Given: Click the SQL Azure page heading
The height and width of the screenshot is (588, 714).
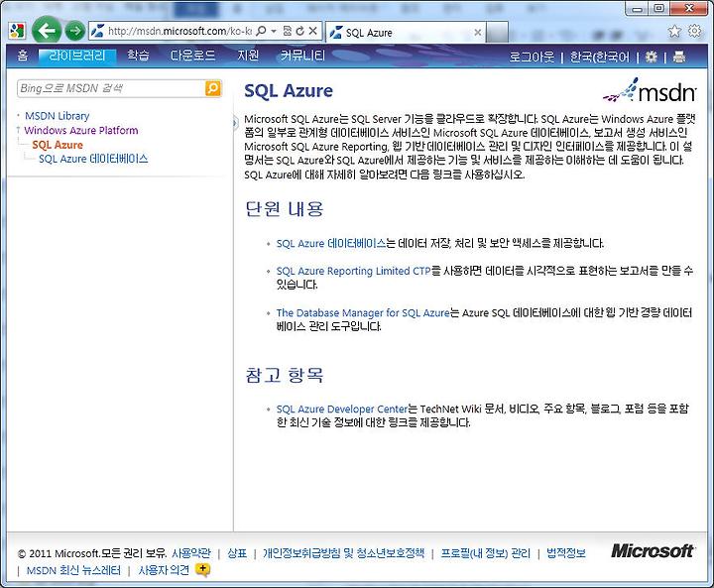Looking at the screenshot, I should tap(289, 90).
